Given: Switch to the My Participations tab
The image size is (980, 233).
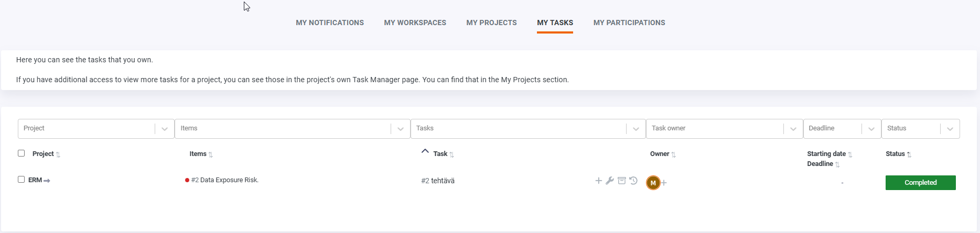Looking at the screenshot, I should point(629,23).
